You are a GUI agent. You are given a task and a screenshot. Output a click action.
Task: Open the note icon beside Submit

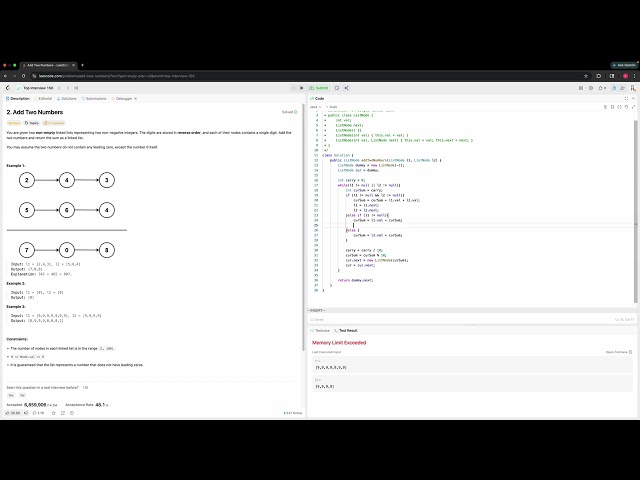(337, 88)
